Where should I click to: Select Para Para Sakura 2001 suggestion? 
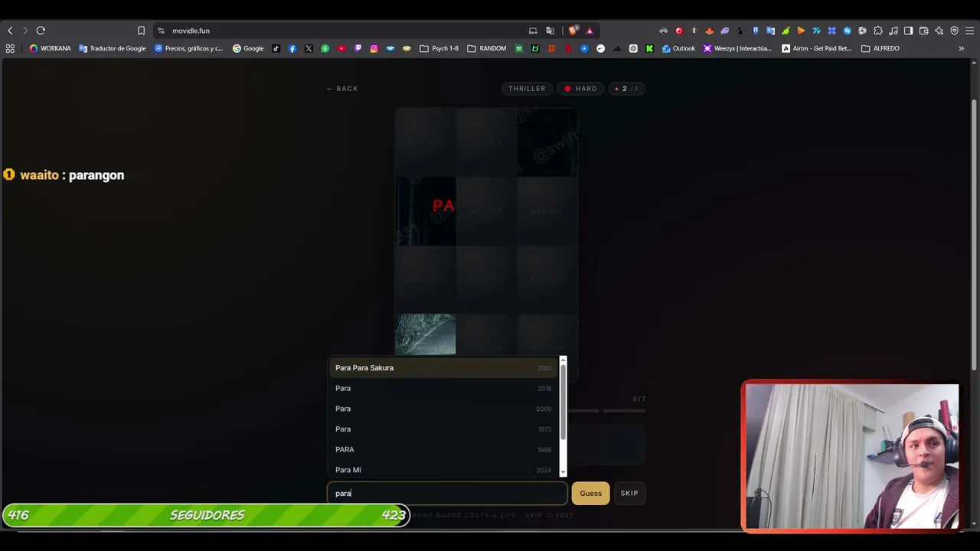443,368
